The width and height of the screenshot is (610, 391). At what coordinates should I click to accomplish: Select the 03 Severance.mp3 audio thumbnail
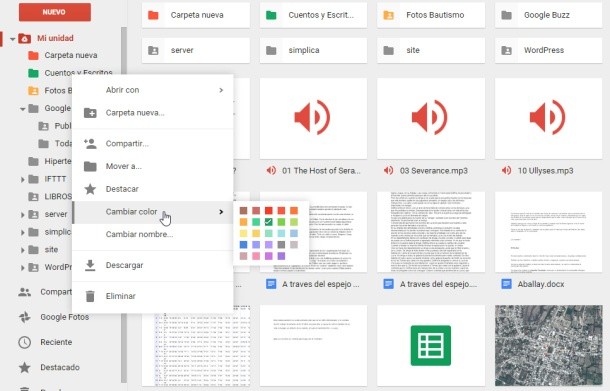click(431, 118)
